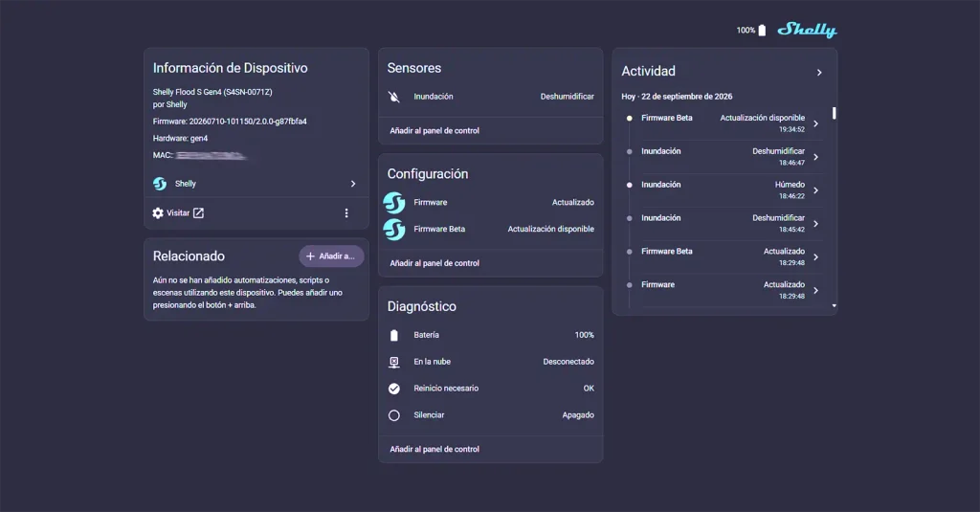Viewport: 980px width, 512px height.
Task: Open the Shelly integration row label
Action: (186, 184)
